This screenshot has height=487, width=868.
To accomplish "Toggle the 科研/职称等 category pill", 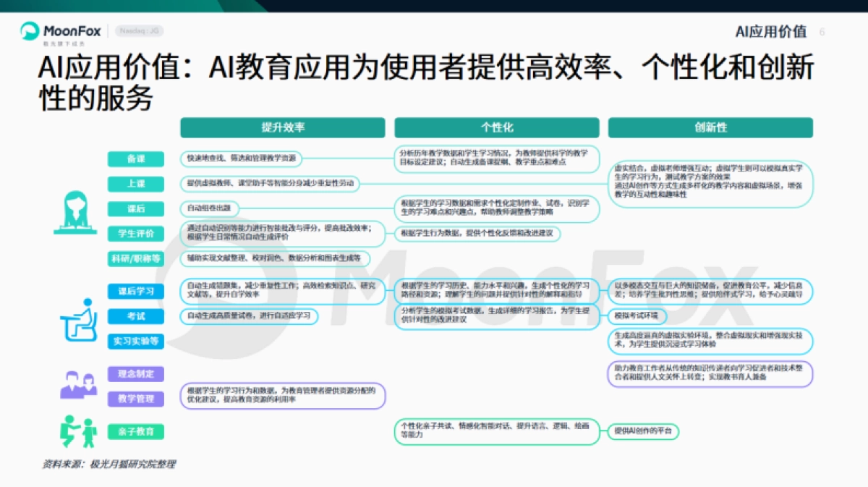I will (x=137, y=258).
